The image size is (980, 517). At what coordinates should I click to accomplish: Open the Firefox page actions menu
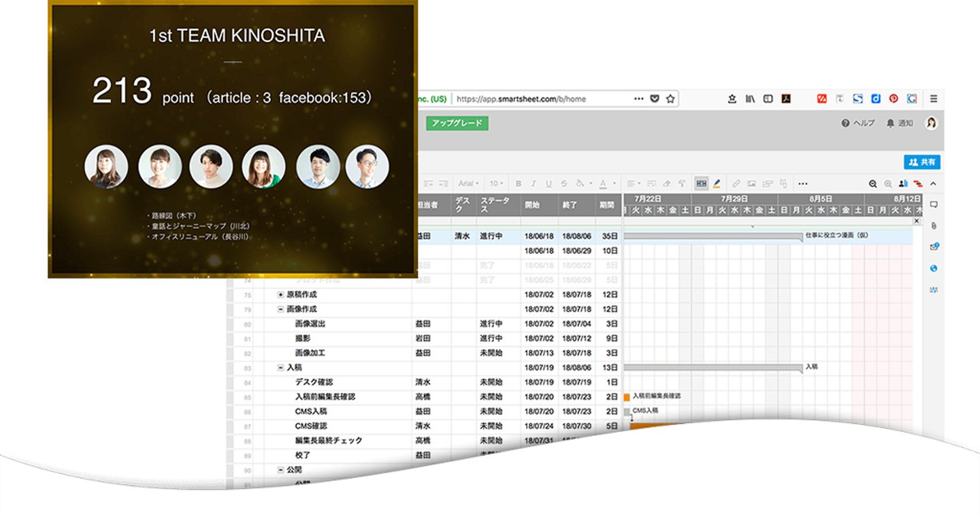pos(638,99)
